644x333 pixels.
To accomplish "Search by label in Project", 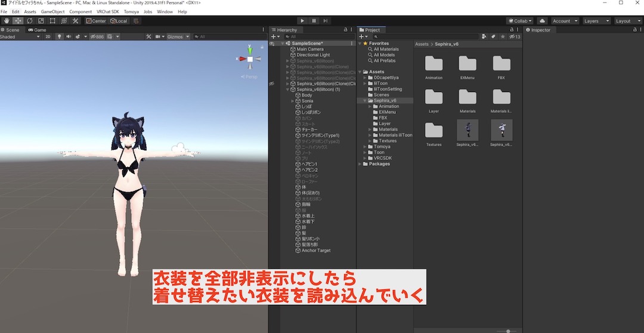I will pyautogui.click(x=493, y=36).
